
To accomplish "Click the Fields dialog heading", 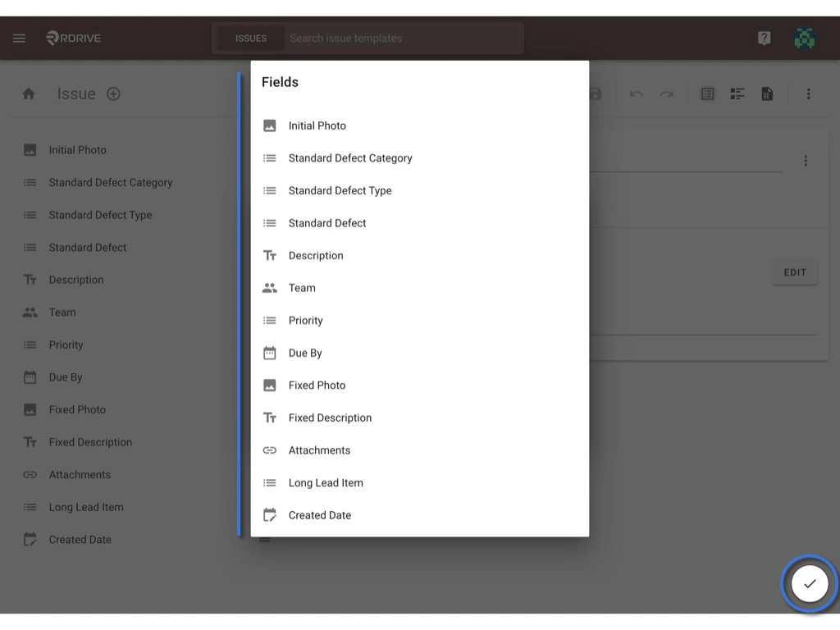I will click(280, 82).
